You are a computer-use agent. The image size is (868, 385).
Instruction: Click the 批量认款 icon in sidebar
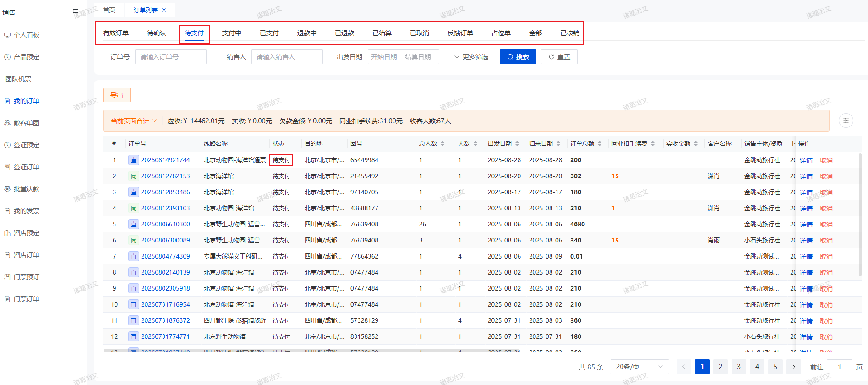click(x=7, y=189)
